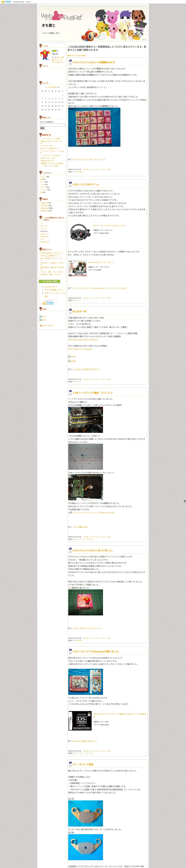Image resolution: width=186 pixels, height=868 pixels.
Task: Open post チロルチョコ<ももち>見つけました。
Action: tap(93, 550)
